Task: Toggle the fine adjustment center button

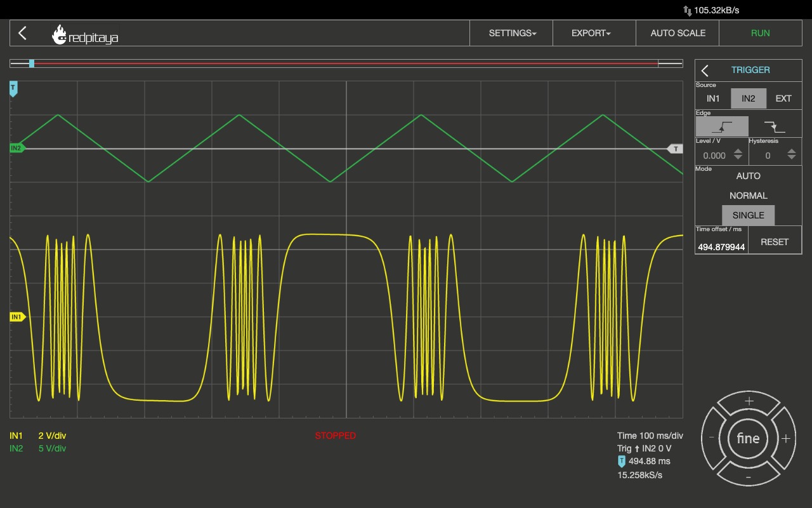Action: point(749,438)
